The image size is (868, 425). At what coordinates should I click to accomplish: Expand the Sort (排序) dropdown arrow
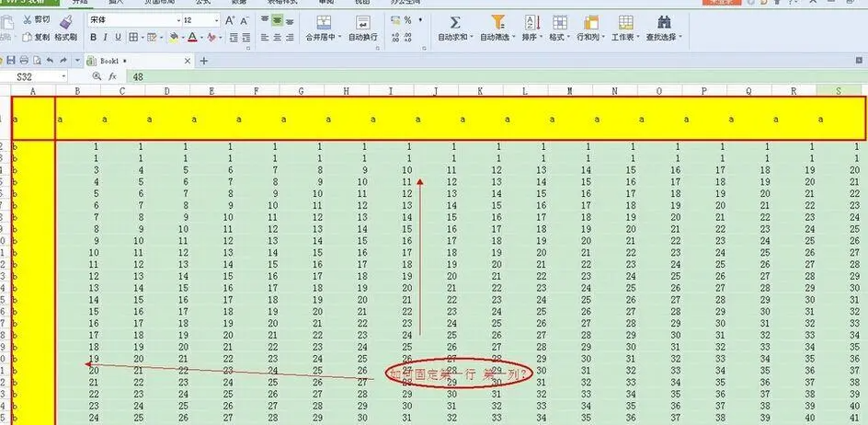pos(542,38)
